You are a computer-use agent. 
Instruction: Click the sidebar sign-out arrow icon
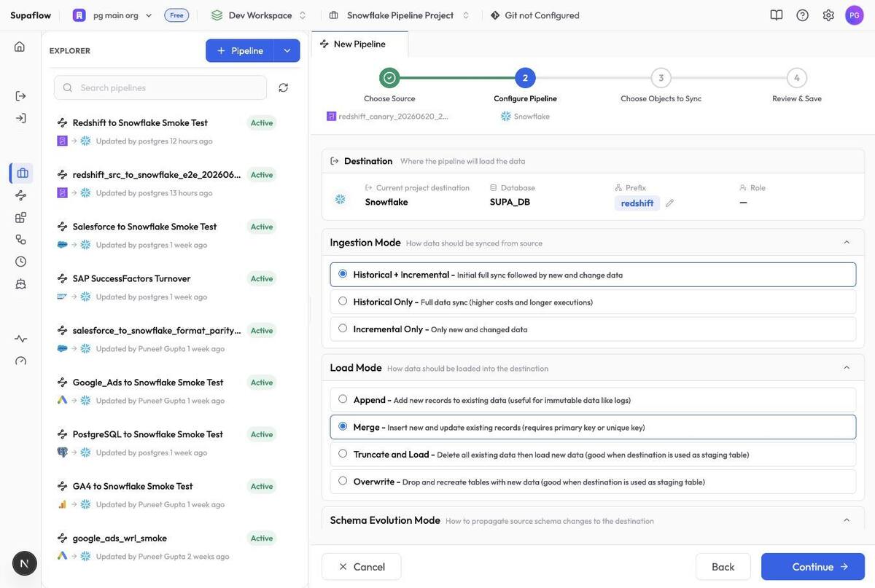coord(20,96)
